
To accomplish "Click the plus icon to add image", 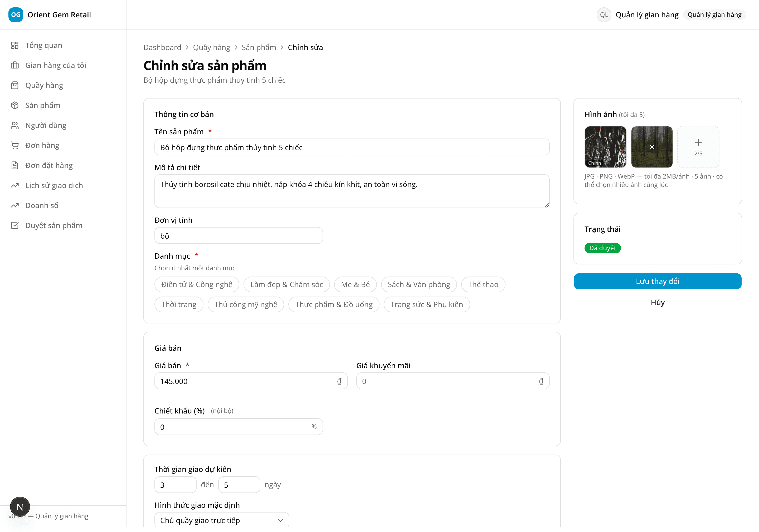I will tap(698, 142).
